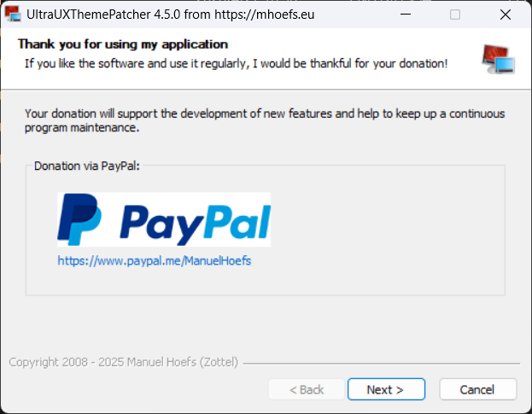Click the monitor icon in the header
Screen dimensions: 532x414
point(498,59)
